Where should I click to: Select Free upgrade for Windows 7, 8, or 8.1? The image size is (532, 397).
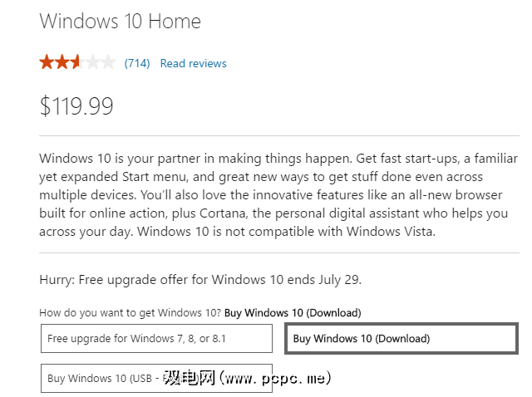click(x=156, y=338)
